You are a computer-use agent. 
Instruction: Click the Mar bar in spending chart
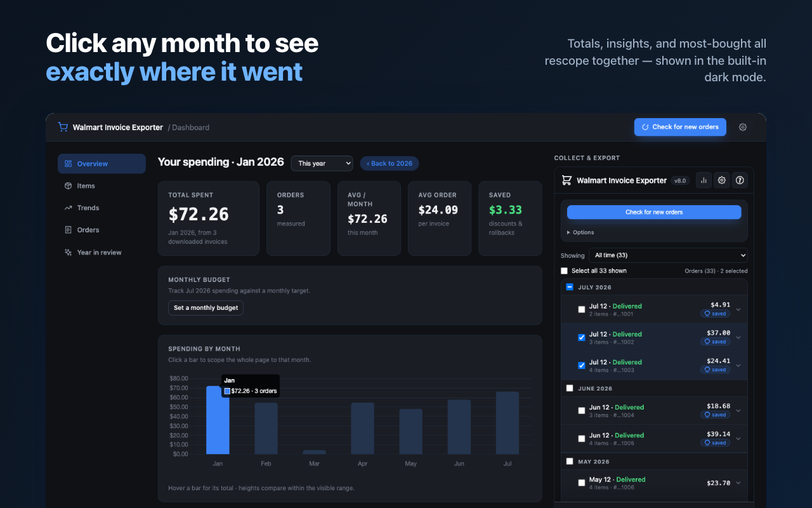tap(314, 452)
